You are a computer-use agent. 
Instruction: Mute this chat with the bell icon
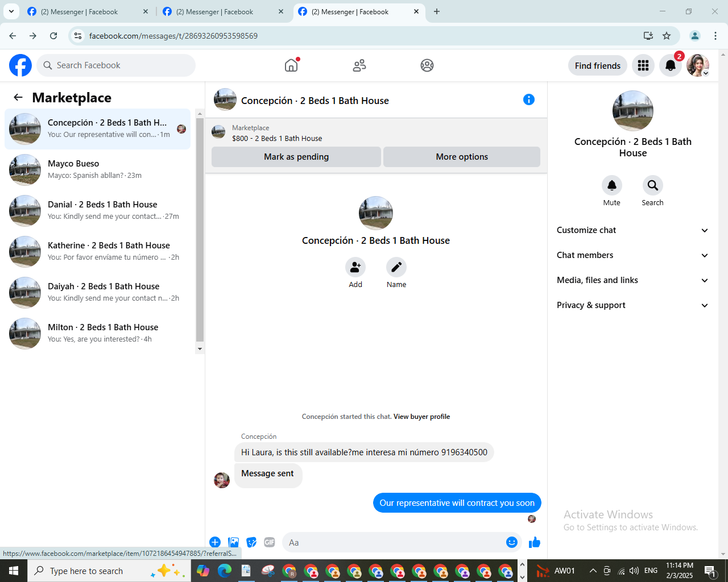[x=612, y=185]
